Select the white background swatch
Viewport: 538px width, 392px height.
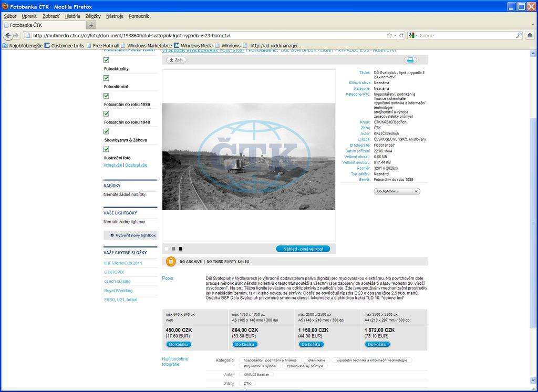tap(167, 249)
